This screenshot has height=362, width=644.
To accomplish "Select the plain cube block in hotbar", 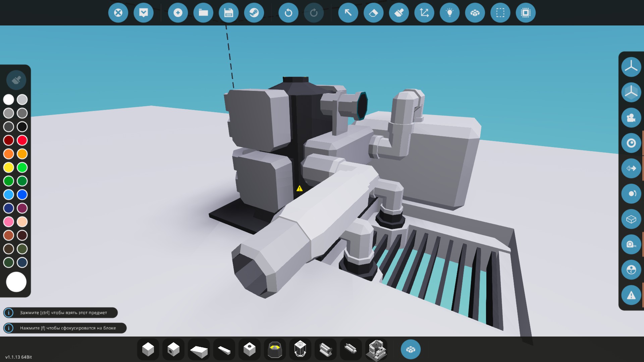I will coord(148,349).
